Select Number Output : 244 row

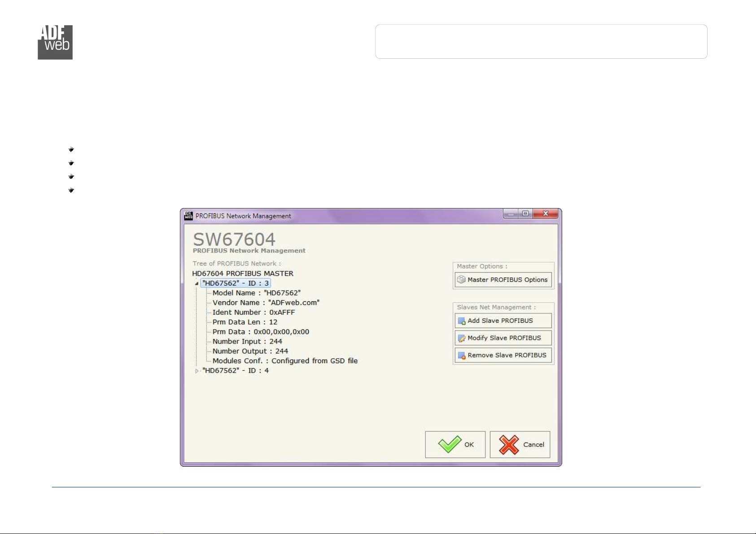click(250, 352)
